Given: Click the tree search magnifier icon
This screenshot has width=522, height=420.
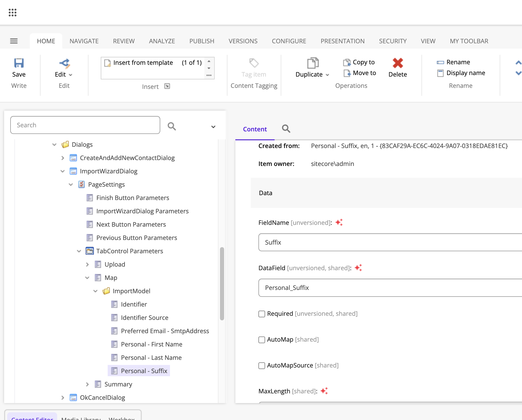Looking at the screenshot, I should coord(172,126).
